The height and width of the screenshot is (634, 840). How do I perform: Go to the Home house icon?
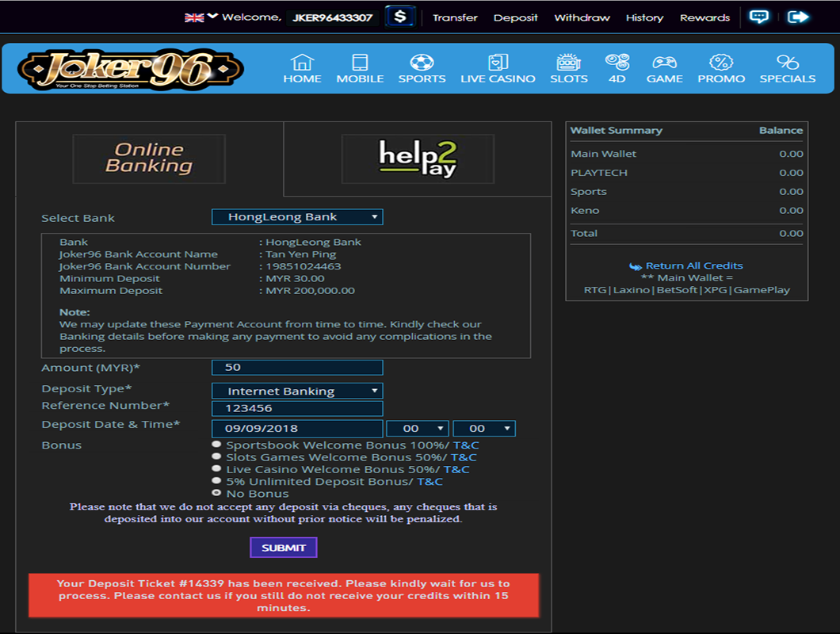coord(302,63)
